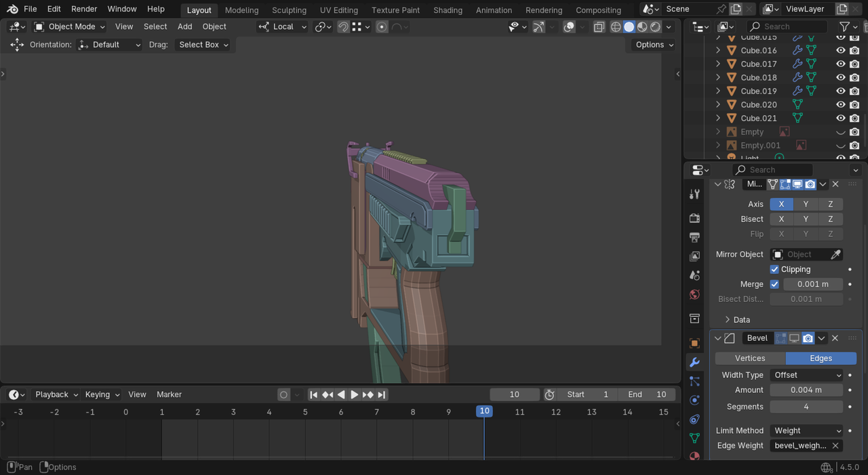Expand the Data subpanel in Mirror
Screen dimensions: 868x475
click(728, 319)
